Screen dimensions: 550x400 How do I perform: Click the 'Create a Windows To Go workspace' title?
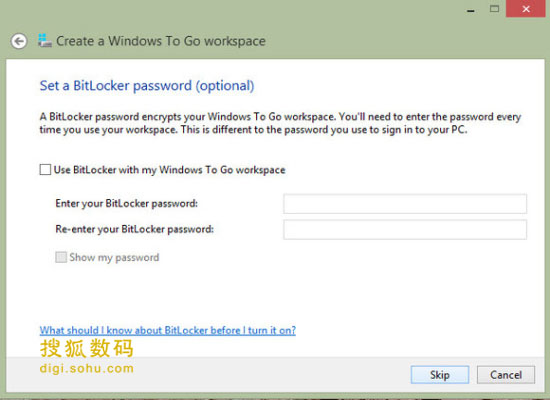coord(161,41)
